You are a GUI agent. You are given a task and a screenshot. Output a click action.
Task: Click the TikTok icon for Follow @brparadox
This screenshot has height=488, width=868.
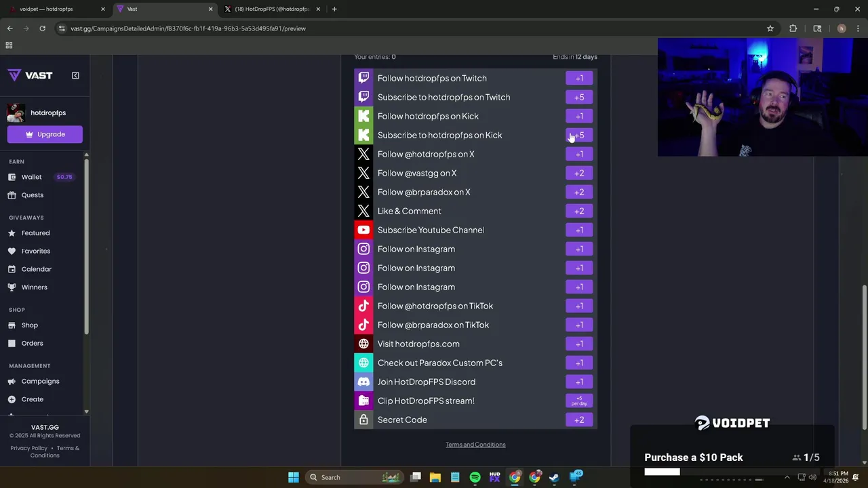coord(363,325)
